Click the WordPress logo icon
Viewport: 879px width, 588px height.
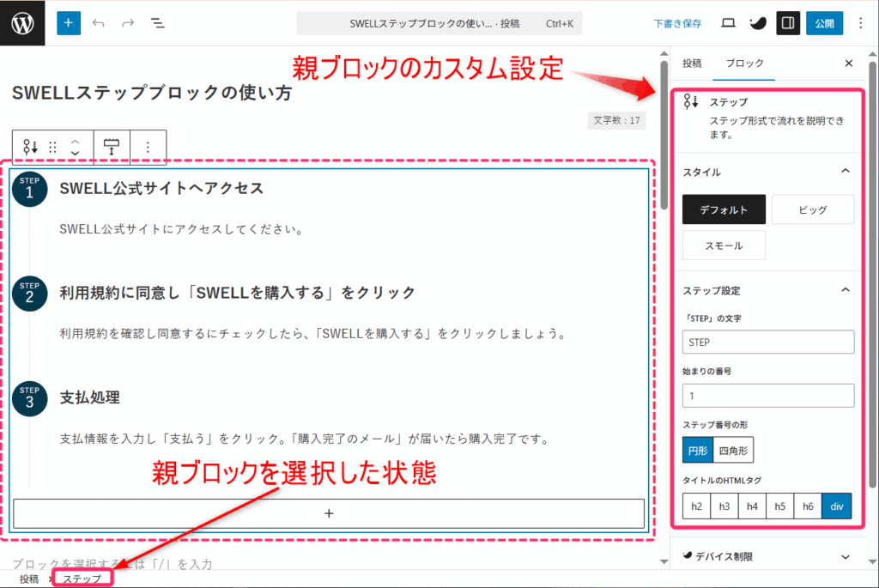click(x=22, y=23)
